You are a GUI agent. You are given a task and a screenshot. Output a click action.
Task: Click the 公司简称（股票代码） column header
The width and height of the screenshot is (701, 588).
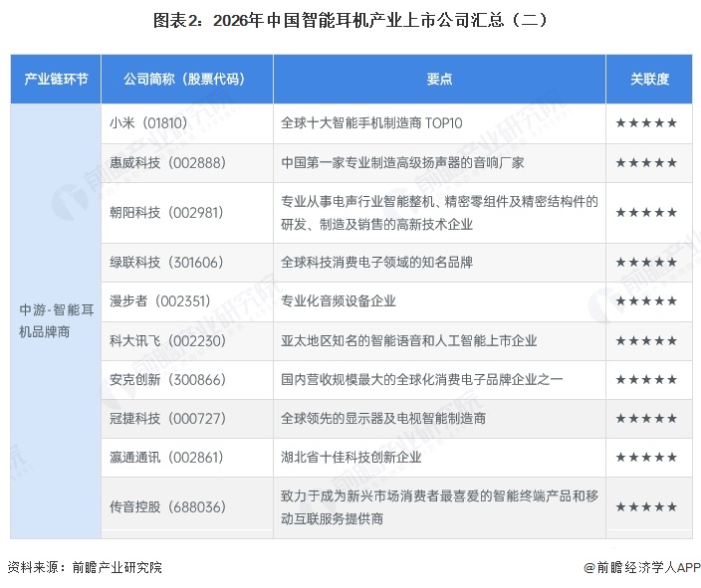[x=187, y=79]
